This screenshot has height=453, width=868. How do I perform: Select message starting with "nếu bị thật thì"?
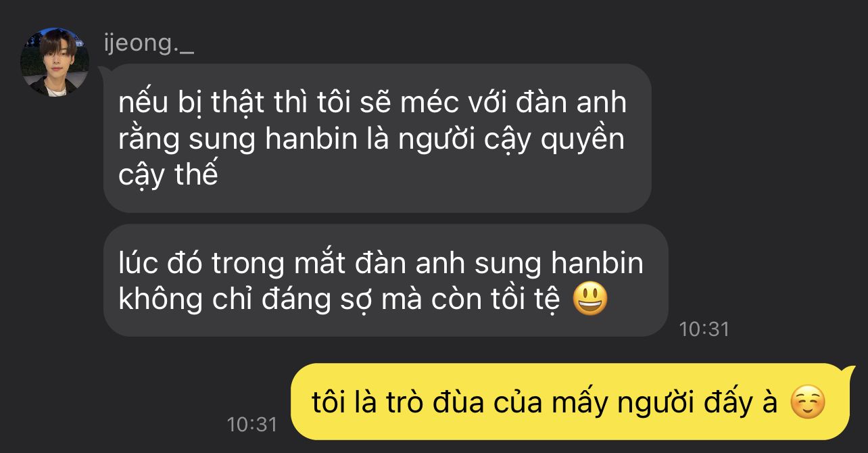377,139
